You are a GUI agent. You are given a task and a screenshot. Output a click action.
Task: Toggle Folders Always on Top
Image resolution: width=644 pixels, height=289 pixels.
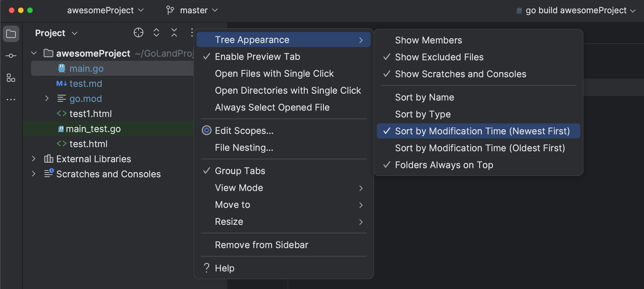444,165
